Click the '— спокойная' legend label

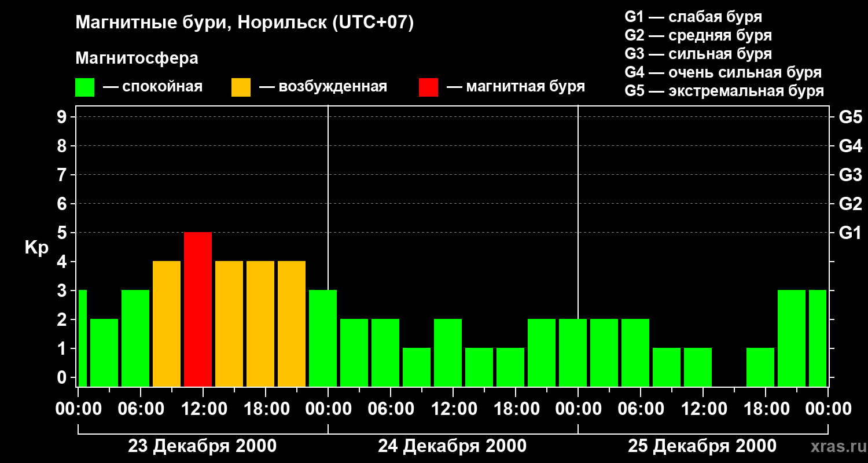152,87
